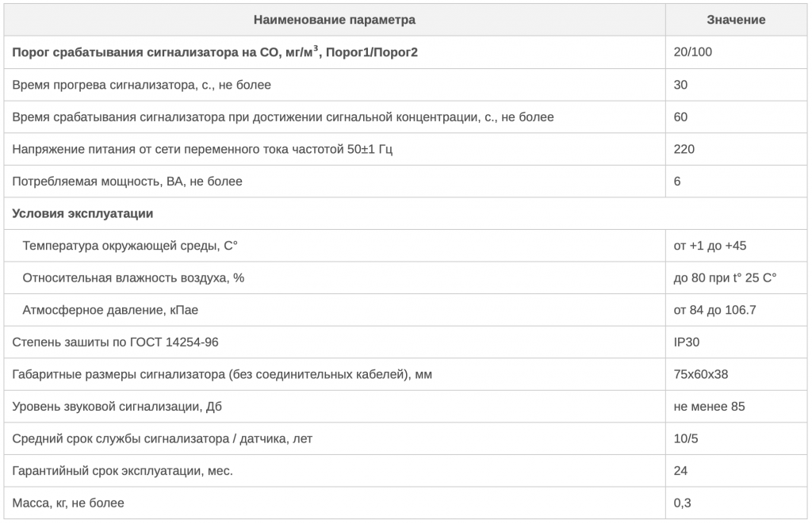Select the temperature range "от +1 до +45"
This screenshot has height=524, width=812.
coord(710,246)
